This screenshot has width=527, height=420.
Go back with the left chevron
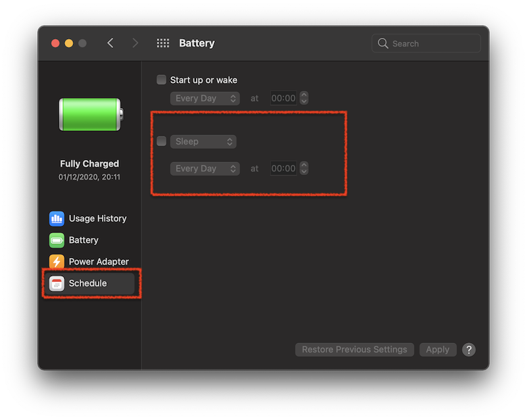(111, 43)
